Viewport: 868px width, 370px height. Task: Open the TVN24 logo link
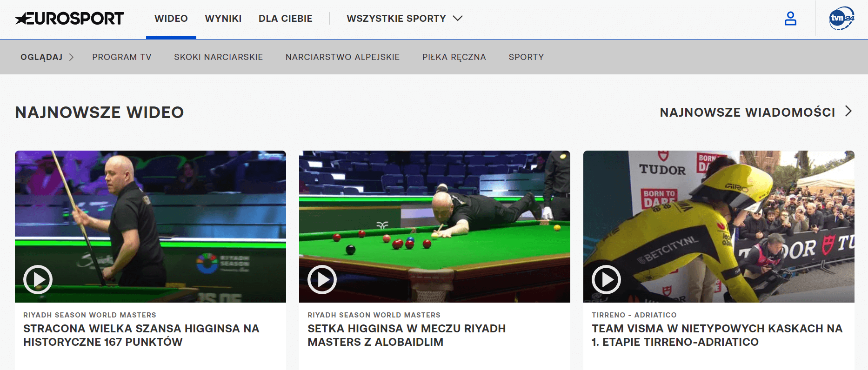click(x=841, y=19)
